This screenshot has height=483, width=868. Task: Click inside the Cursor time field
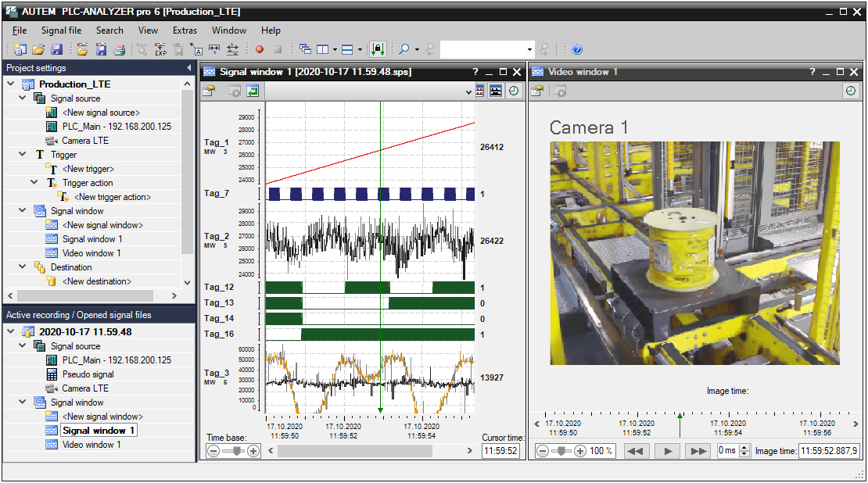[501, 451]
